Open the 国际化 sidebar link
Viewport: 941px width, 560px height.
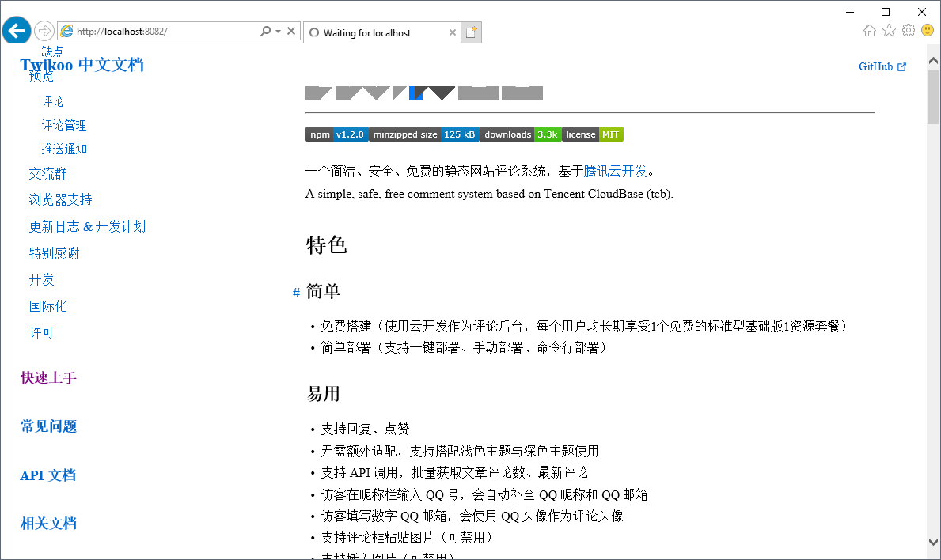tap(48, 306)
